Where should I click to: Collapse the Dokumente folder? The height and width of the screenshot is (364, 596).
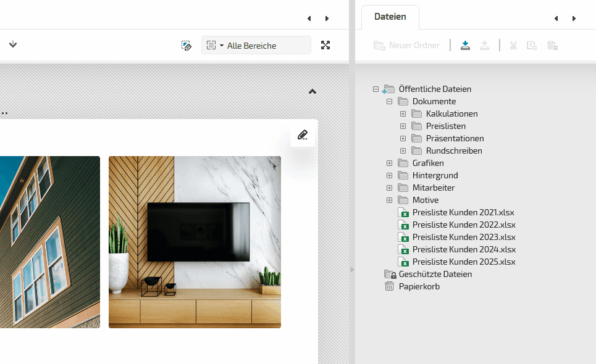click(x=390, y=101)
